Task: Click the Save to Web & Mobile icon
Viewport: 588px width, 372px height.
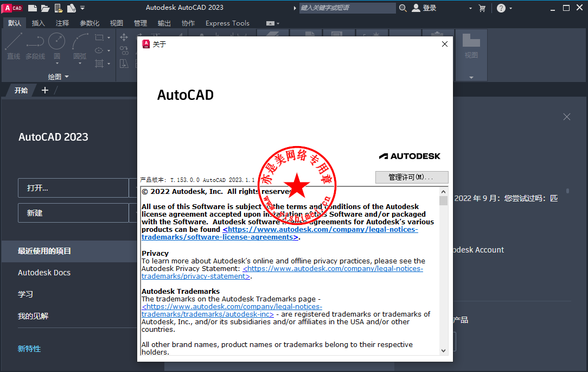Action: click(x=71, y=8)
